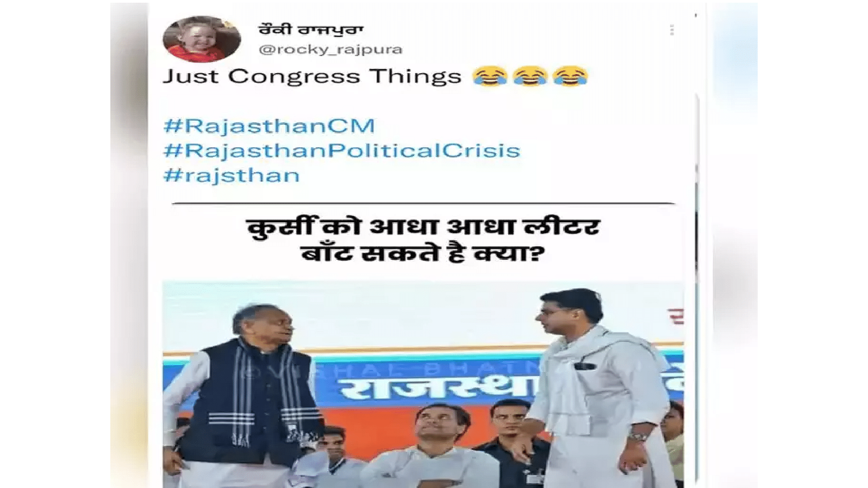Click the wristwatch on the white-clad man
Viewport: 868px width, 488px height.
pyautogui.click(x=637, y=437)
